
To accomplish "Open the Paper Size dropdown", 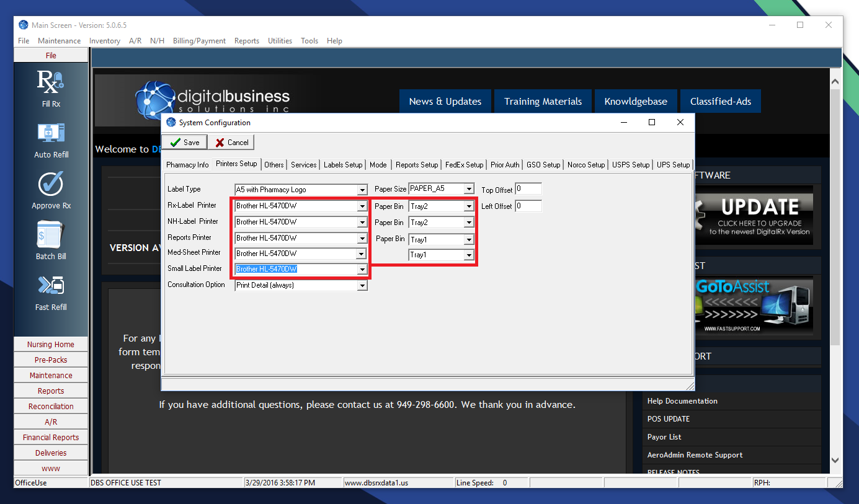I will pos(469,189).
